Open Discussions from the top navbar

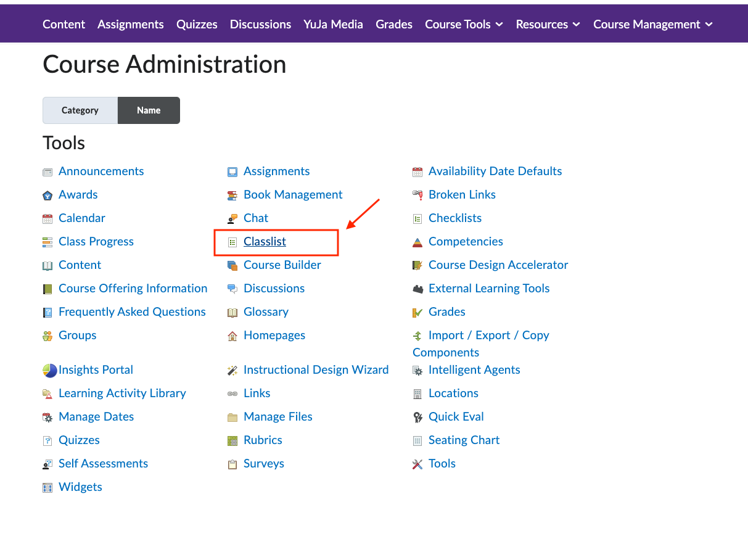260,25
